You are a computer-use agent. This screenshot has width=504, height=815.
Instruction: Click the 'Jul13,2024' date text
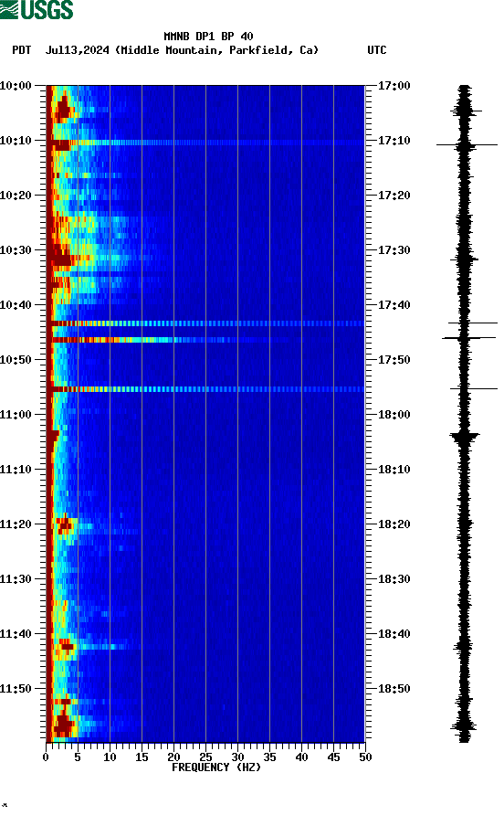(x=78, y=50)
